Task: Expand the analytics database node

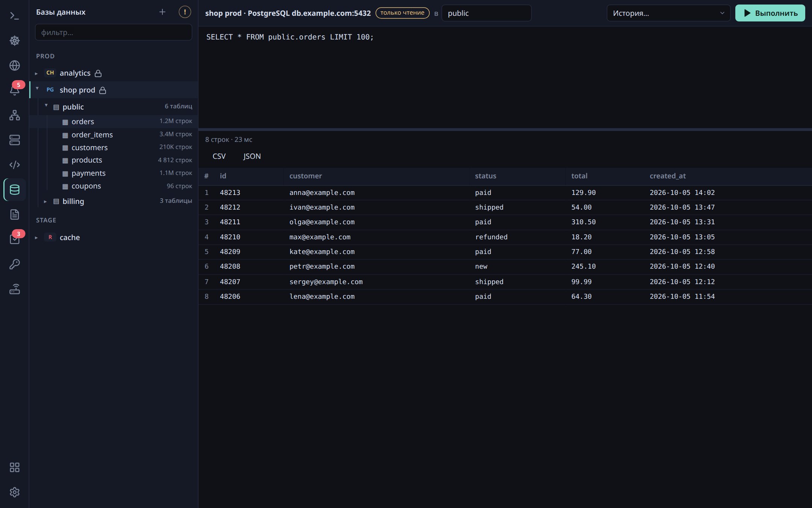Action: pyautogui.click(x=36, y=73)
